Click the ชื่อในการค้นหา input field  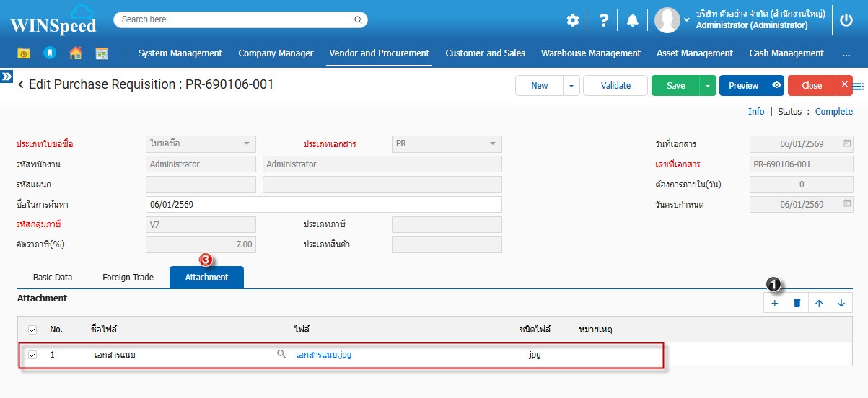323,205
